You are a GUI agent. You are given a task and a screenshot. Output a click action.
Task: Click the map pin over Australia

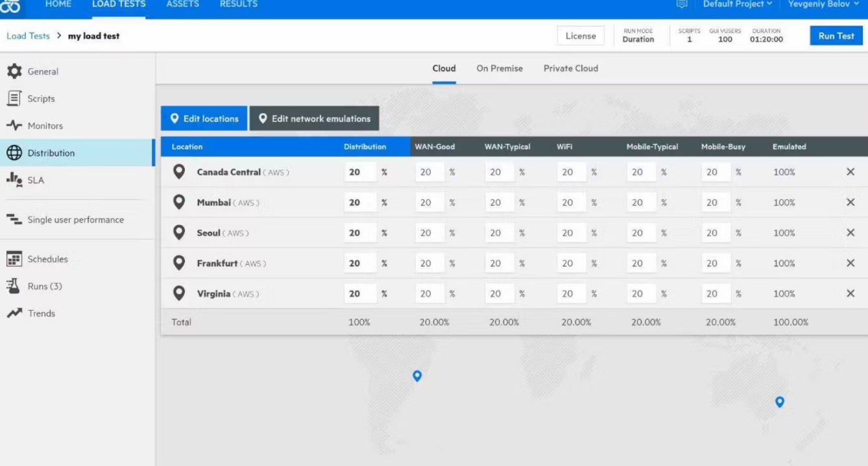780,402
